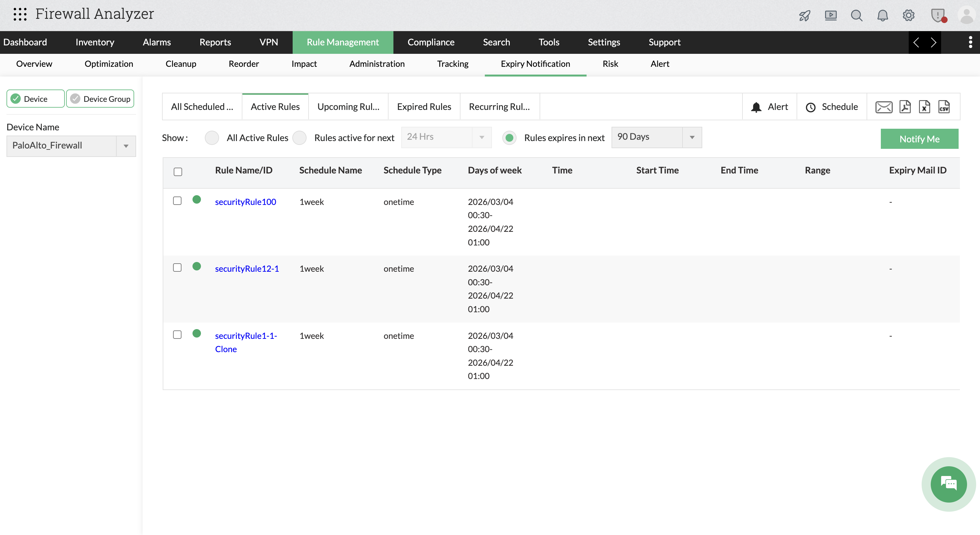Image resolution: width=980 pixels, height=535 pixels.
Task: Open the user profile avatar
Action: (x=966, y=16)
